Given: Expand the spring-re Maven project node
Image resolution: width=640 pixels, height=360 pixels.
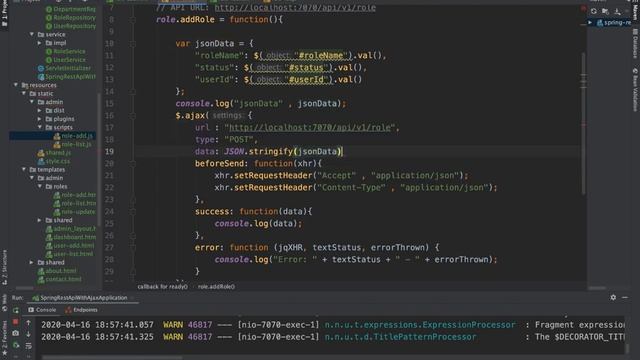Looking at the screenshot, I should tap(590, 22).
